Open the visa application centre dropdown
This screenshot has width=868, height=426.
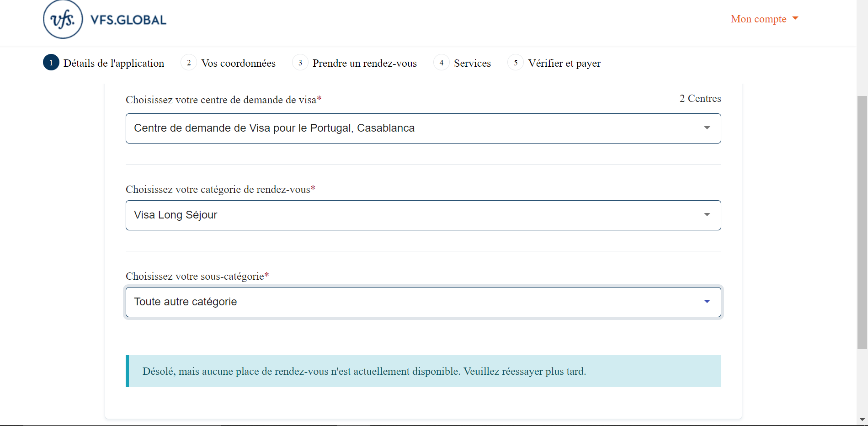tap(423, 128)
